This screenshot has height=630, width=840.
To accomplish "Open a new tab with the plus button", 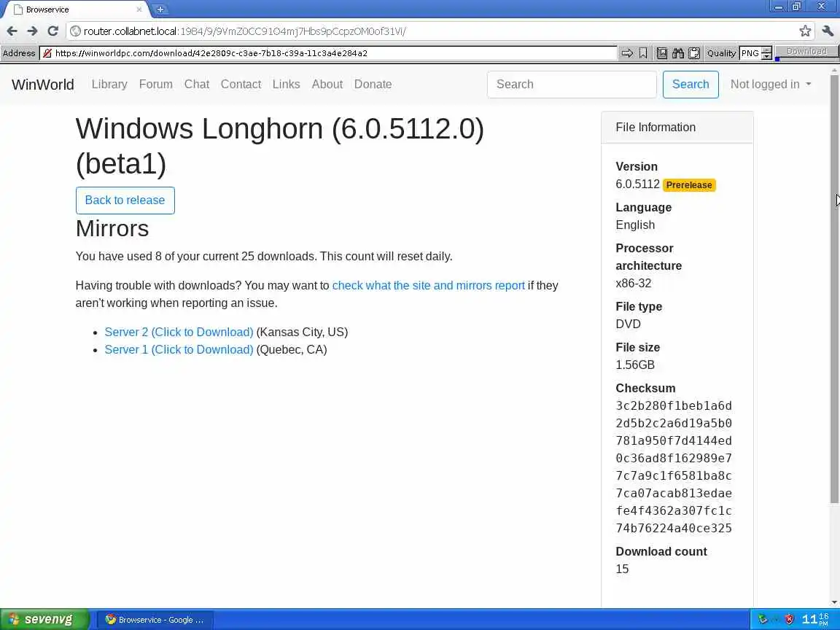I will tap(160, 9).
